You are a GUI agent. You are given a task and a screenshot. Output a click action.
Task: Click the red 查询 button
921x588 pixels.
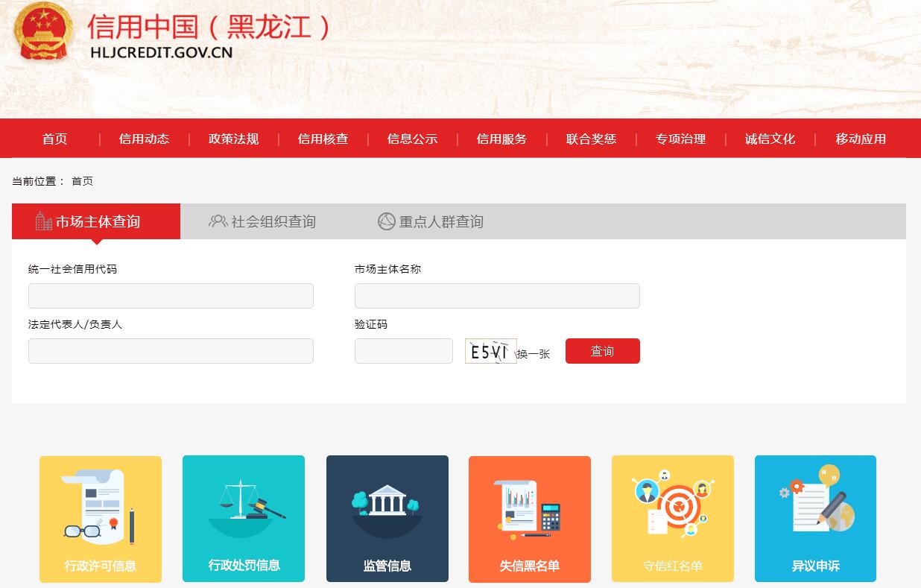603,351
